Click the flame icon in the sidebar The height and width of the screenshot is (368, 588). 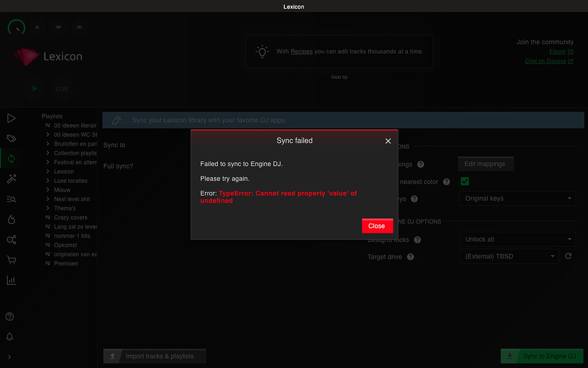click(x=11, y=219)
